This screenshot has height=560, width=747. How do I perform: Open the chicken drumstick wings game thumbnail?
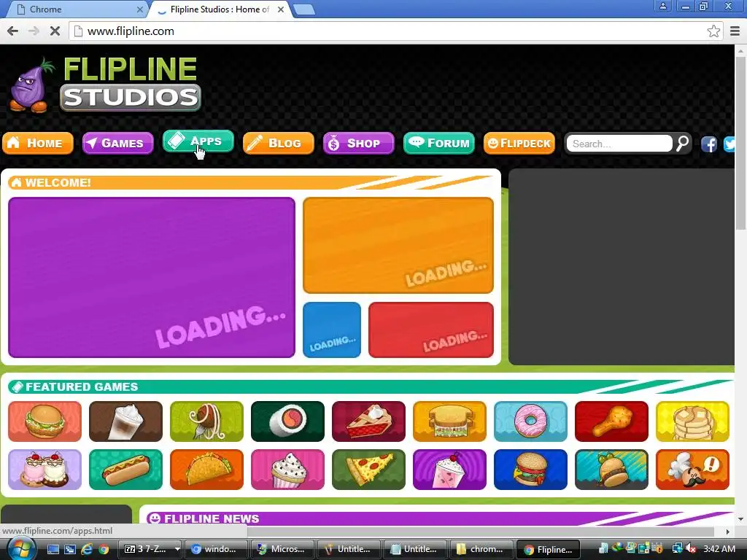[x=612, y=421]
